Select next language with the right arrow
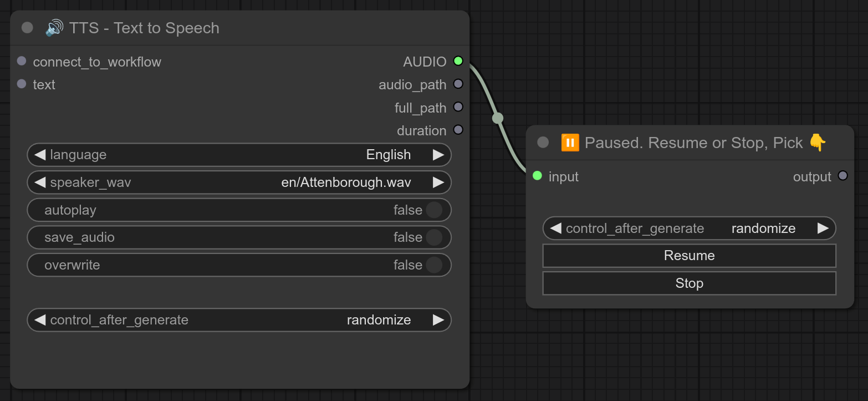 (x=438, y=155)
